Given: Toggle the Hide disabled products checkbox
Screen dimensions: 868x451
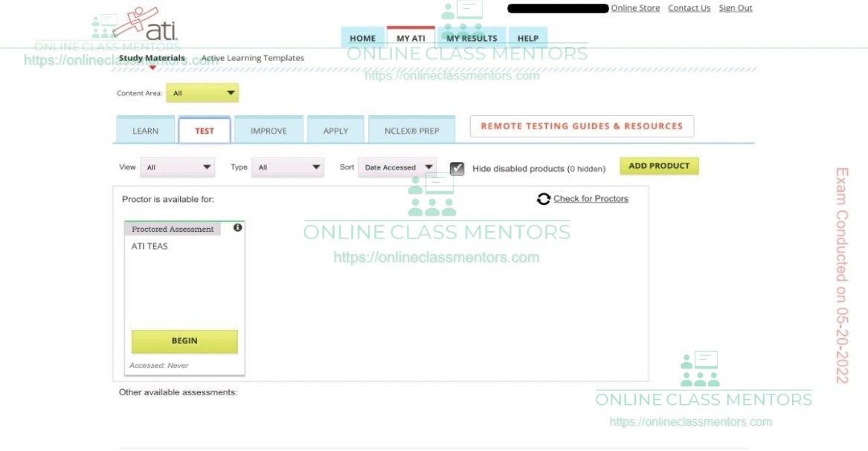Looking at the screenshot, I should (457, 169).
